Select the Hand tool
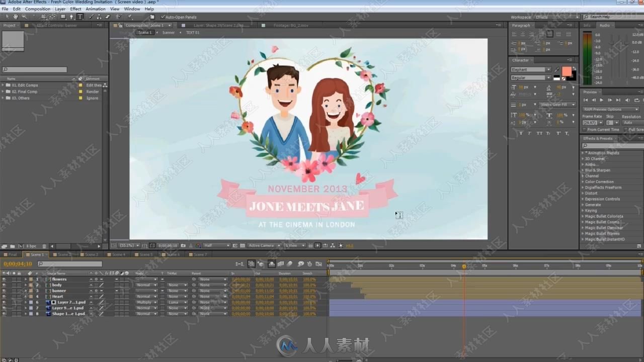644x362 pixels. point(16,17)
